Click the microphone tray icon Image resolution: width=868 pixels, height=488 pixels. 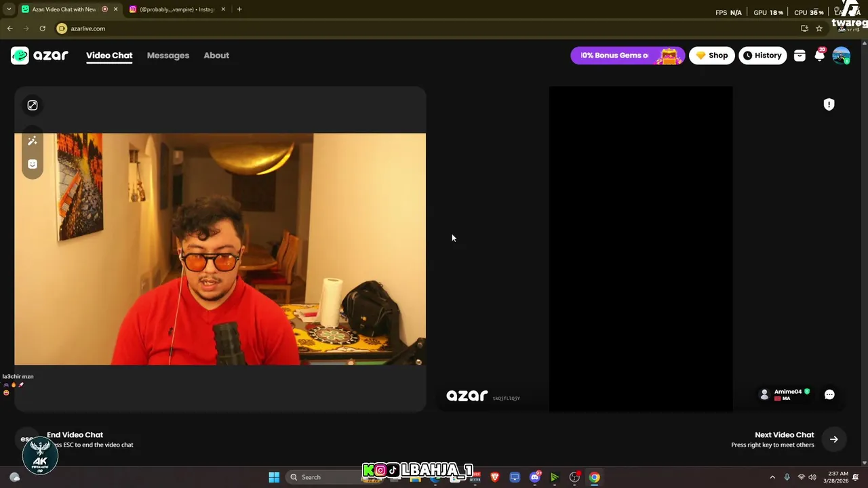coord(787,477)
